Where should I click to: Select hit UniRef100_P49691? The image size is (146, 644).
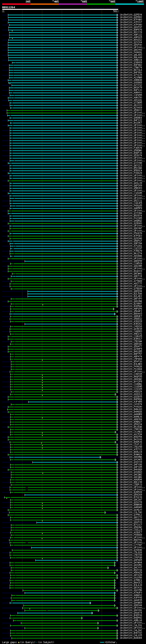[131, 53]
